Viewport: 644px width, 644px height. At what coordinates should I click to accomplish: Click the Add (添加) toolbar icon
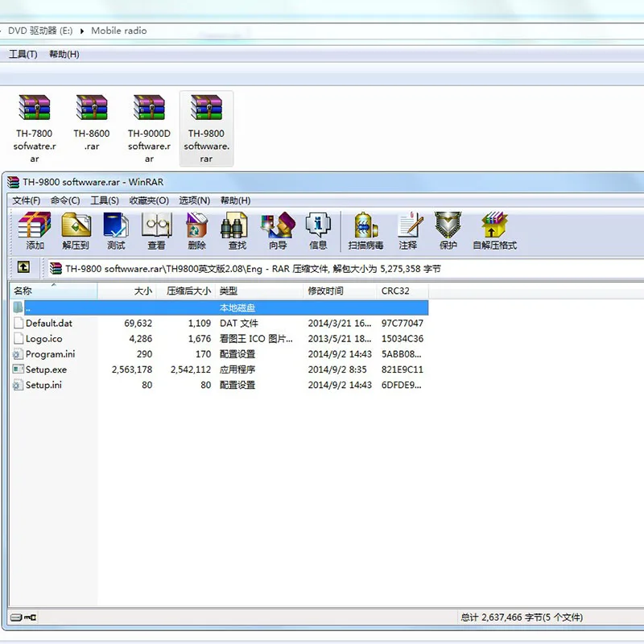[x=35, y=230]
